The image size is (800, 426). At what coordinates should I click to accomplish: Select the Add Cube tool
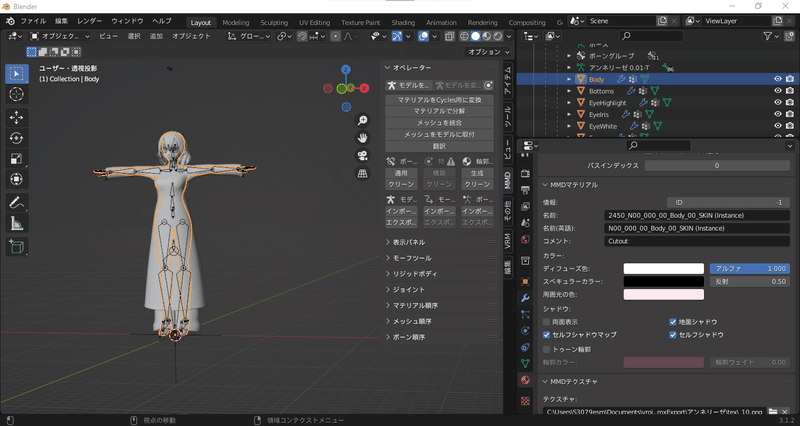pyautogui.click(x=16, y=246)
